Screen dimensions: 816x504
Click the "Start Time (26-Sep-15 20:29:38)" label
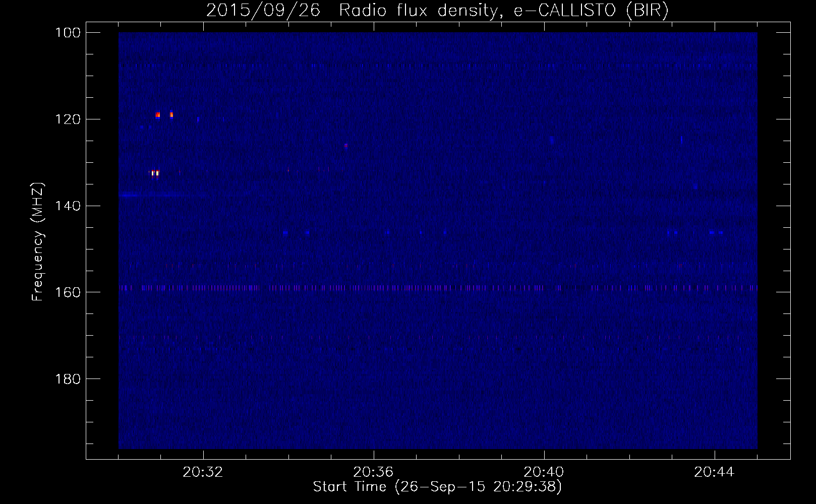[x=437, y=487]
